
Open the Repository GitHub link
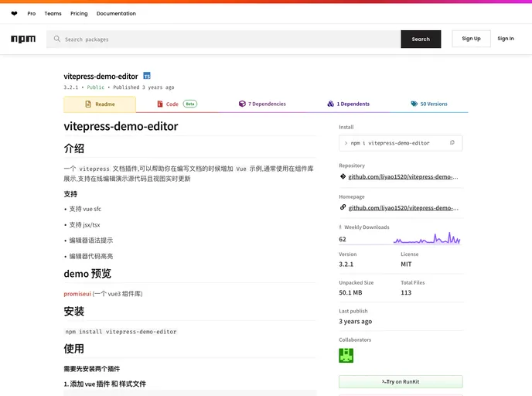(x=403, y=176)
